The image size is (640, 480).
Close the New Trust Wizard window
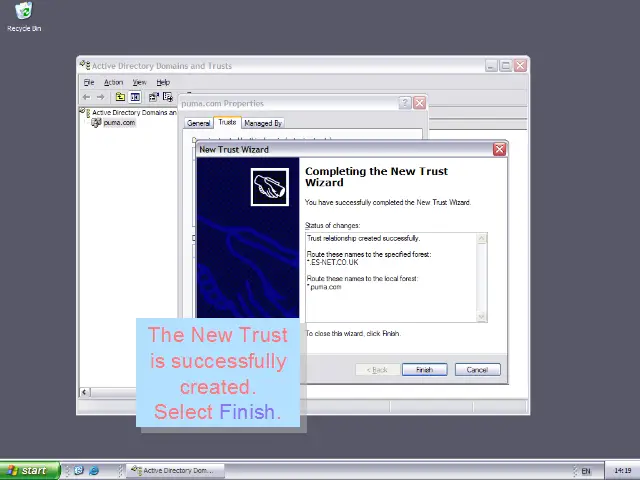point(499,149)
